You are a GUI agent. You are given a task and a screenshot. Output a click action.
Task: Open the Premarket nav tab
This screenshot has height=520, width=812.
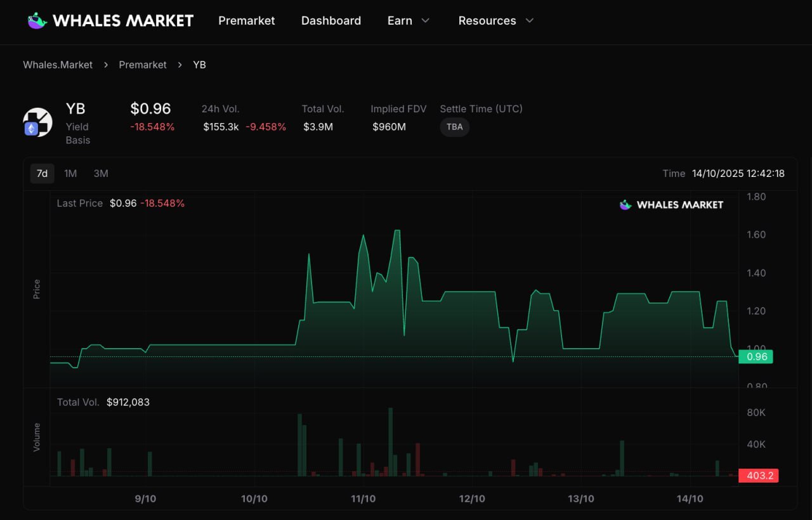coord(247,21)
